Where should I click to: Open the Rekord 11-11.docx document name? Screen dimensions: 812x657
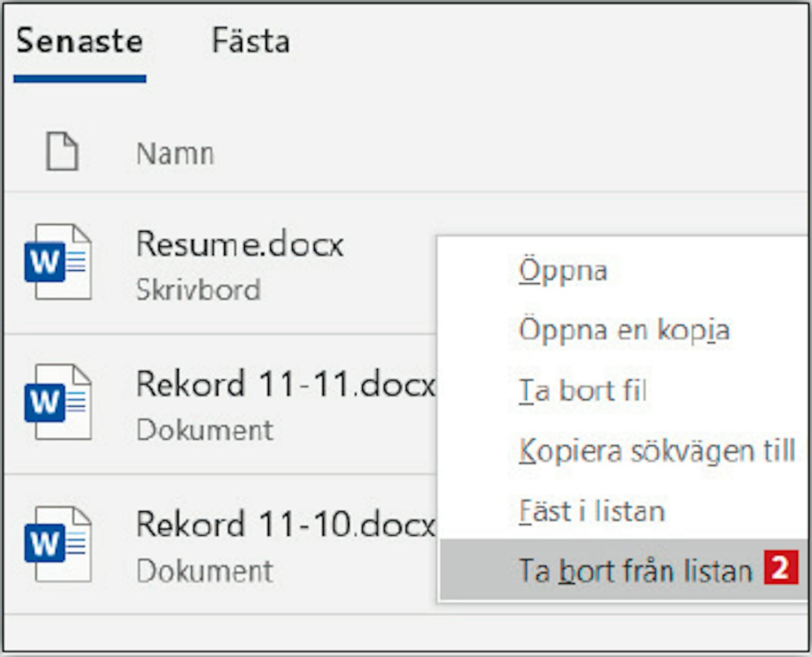[285, 385]
